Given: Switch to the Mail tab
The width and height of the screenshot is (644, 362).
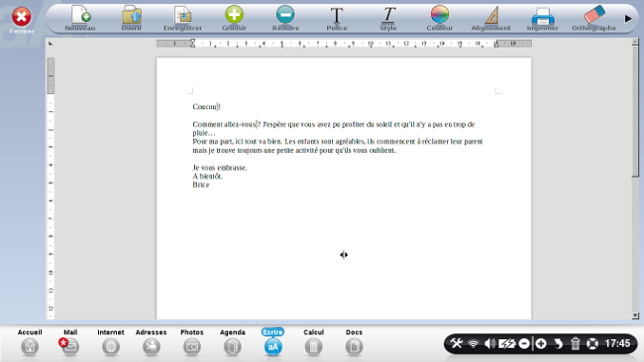Looking at the screenshot, I should 70,342.
